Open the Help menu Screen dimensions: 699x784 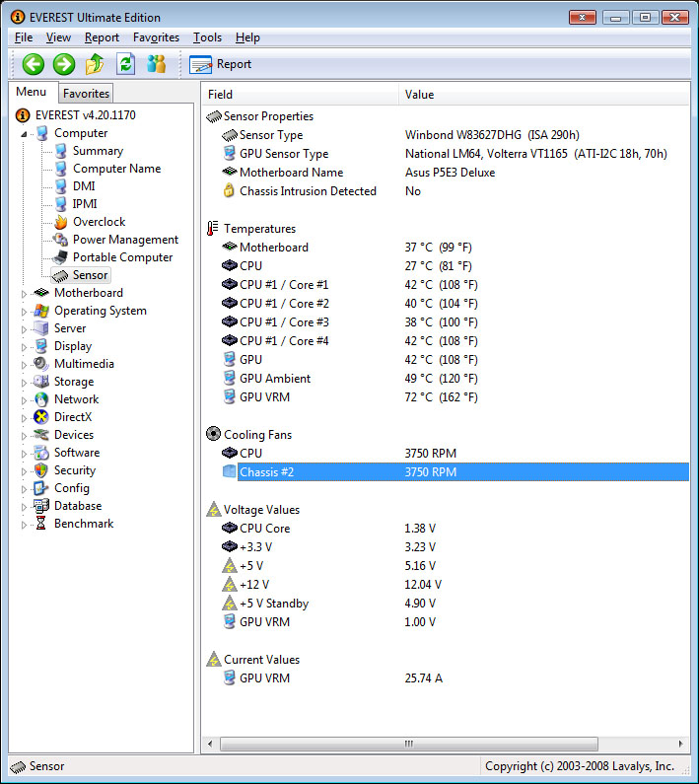point(247,37)
